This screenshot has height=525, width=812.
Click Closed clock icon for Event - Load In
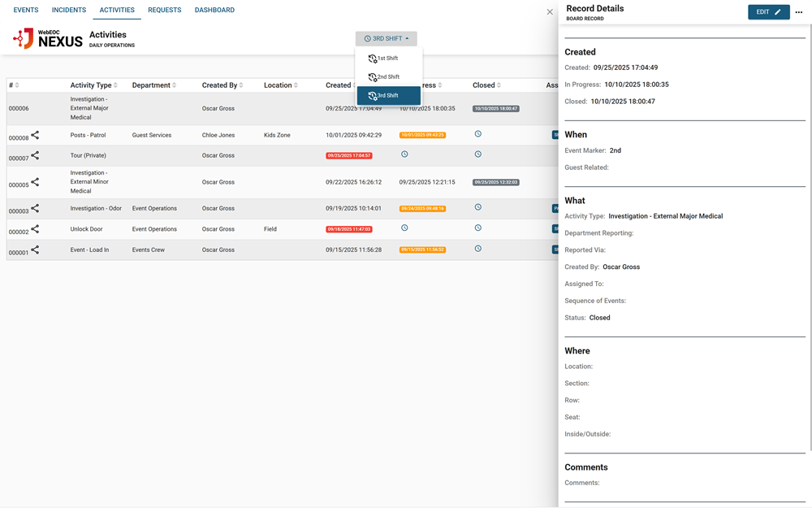click(477, 249)
